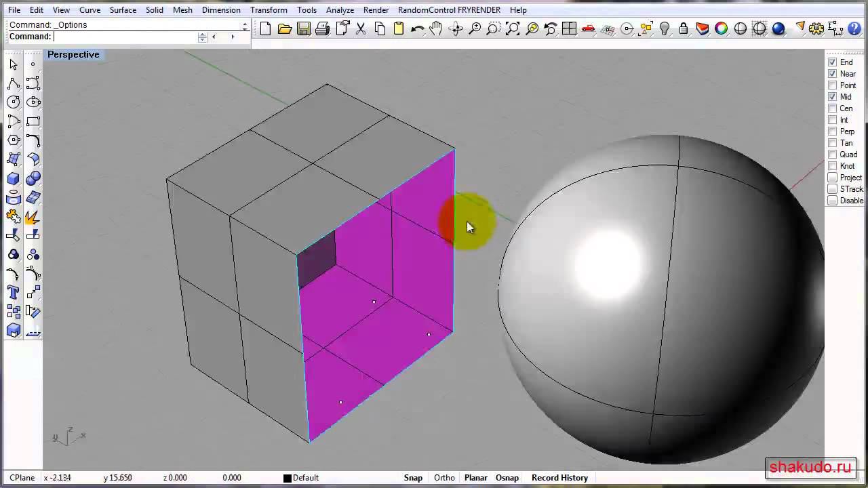This screenshot has height=488, width=868.
Task: Activate the Pan hand tool
Action: pos(437,28)
